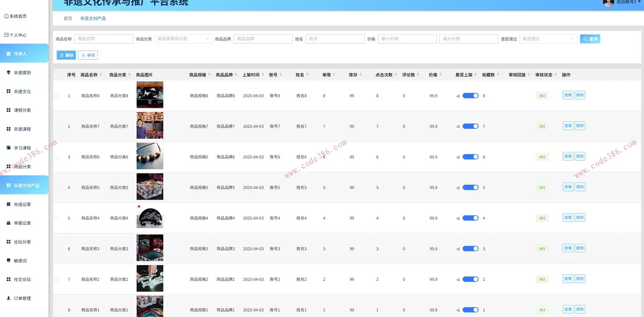Viewport: 644px width, 317px height.
Task: Click the 审核 button above the table
Action: click(88, 55)
